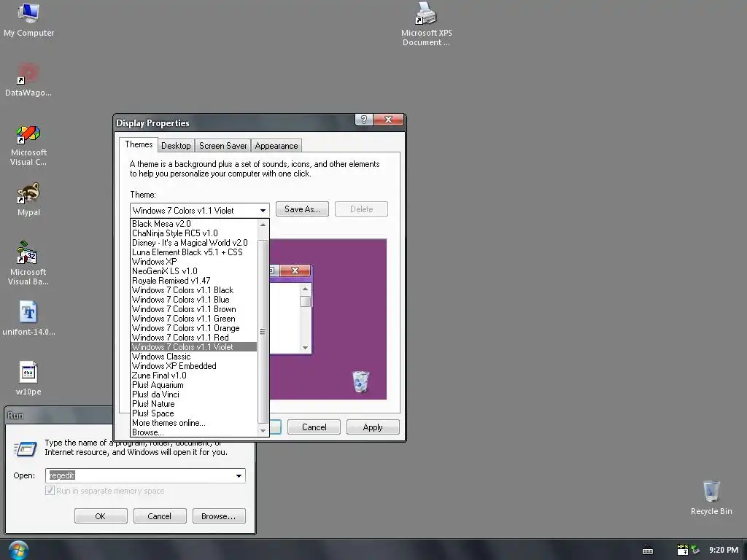The width and height of the screenshot is (747, 560).
Task: Choose Plus! Aquarium theme
Action: point(193,385)
